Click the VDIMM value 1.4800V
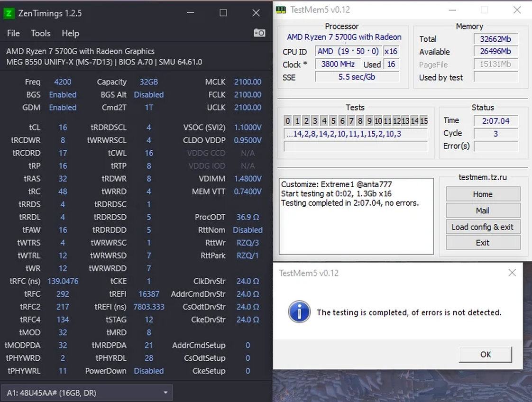This screenshot has height=402, width=532. 248,179
